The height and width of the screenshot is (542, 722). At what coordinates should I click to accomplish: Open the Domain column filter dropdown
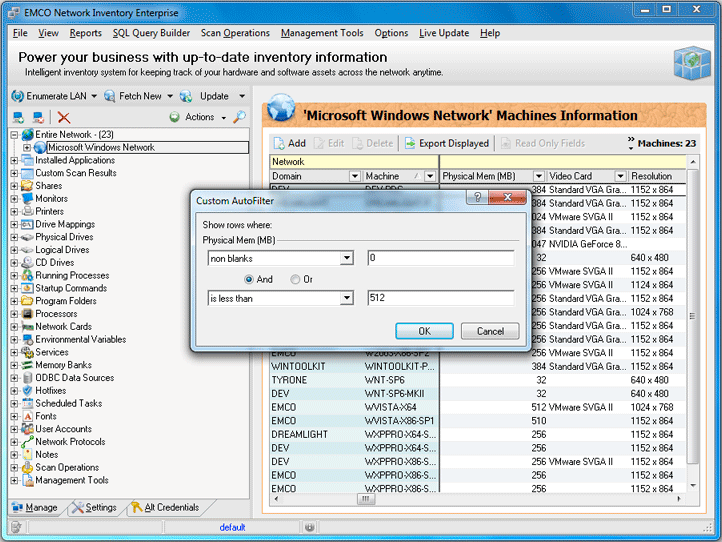click(354, 176)
